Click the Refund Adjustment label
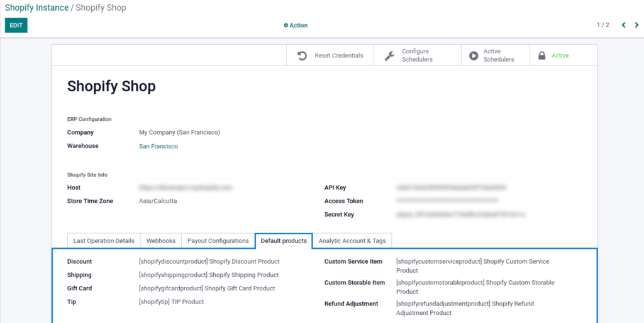Image resolution: width=644 pixels, height=323 pixels. tap(351, 304)
